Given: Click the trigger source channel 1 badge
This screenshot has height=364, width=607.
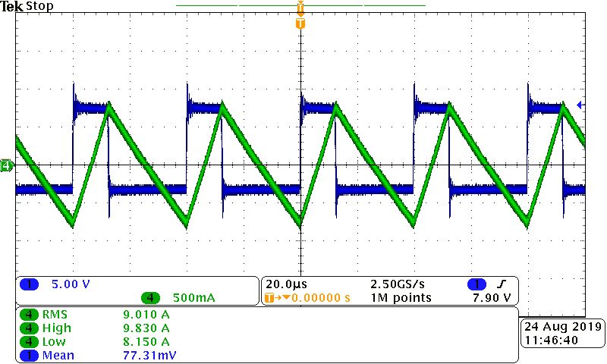Looking at the screenshot, I should (x=477, y=284).
